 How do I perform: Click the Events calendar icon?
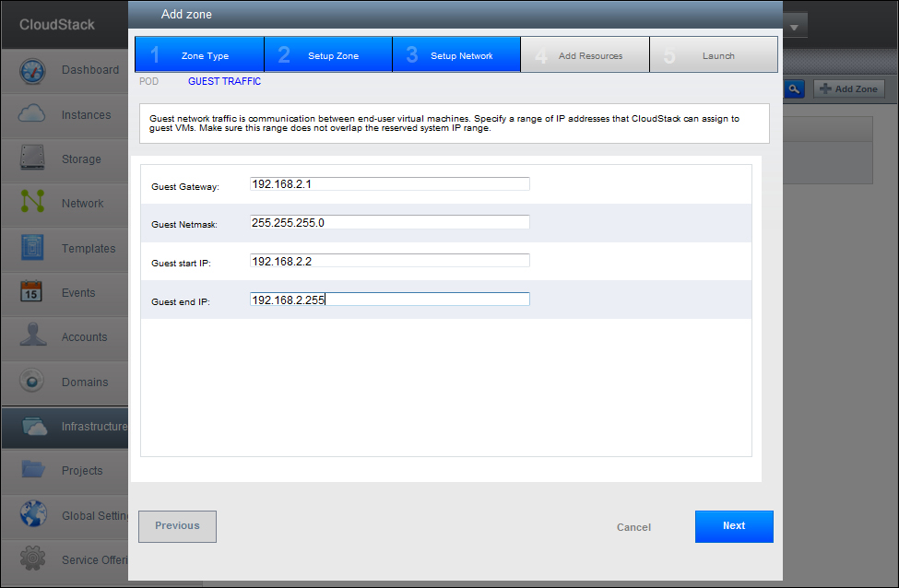pyautogui.click(x=32, y=293)
